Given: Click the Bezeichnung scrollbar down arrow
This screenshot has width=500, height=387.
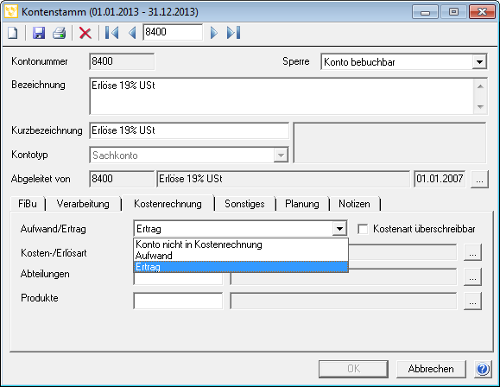Looking at the screenshot, I should [480, 107].
